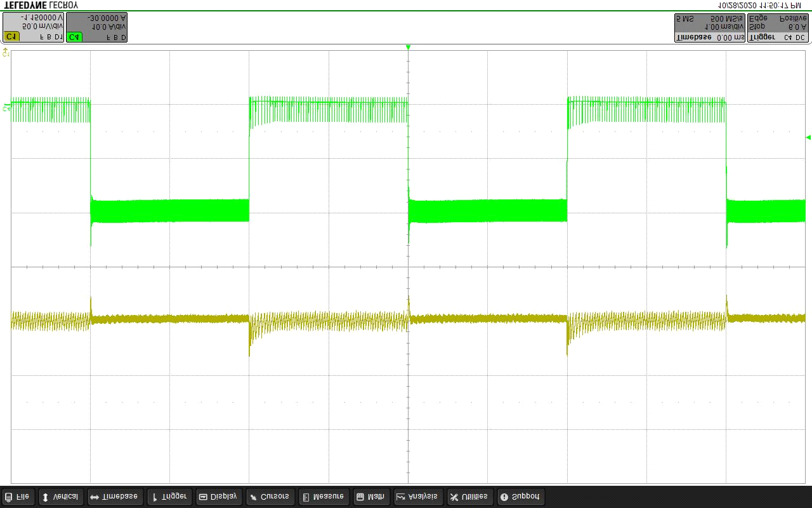This screenshot has height=508, width=812.
Task: Select the green trigger position marker
Action: (x=408, y=48)
